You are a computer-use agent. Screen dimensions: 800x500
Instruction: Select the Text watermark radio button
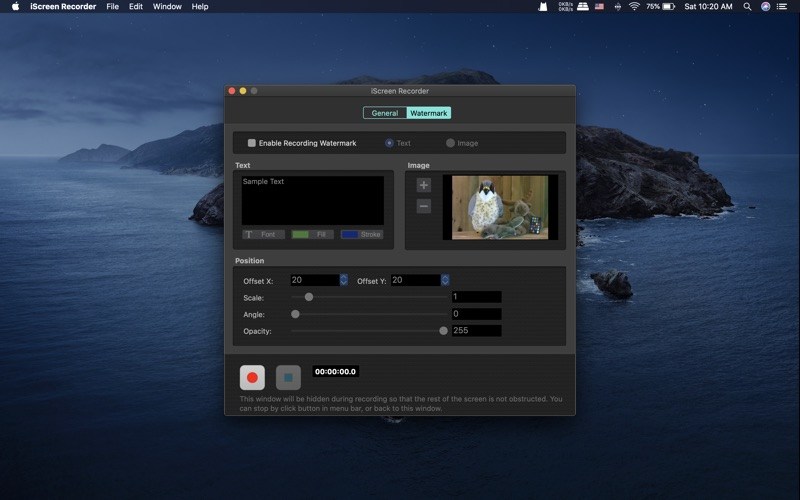click(389, 143)
